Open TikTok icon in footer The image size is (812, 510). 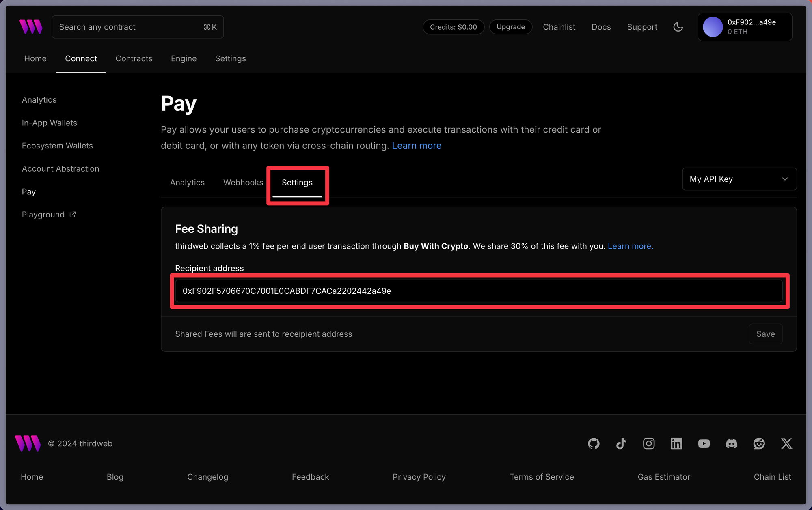pos(621,443)
